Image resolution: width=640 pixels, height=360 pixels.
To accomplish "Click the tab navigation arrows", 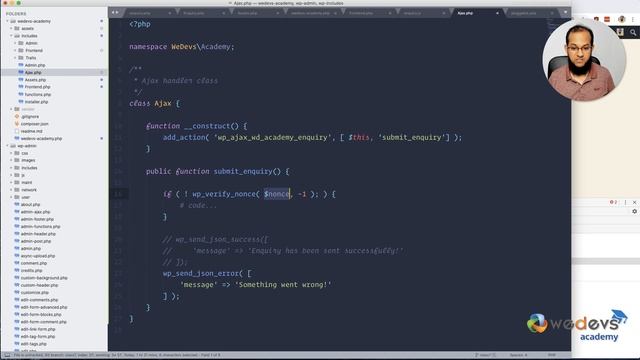I will point(115,13).
